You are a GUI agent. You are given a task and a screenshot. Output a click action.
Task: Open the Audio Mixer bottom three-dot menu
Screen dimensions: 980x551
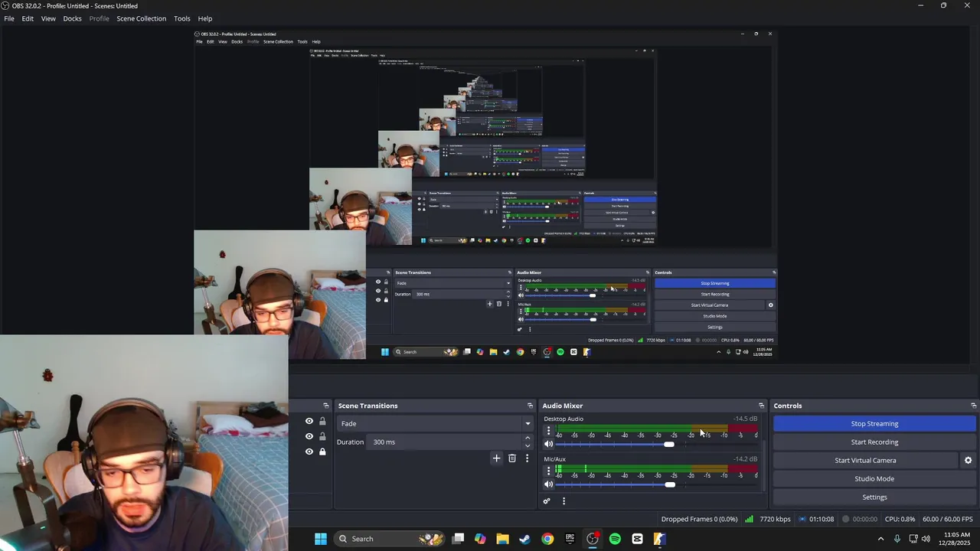coord(564,501)
